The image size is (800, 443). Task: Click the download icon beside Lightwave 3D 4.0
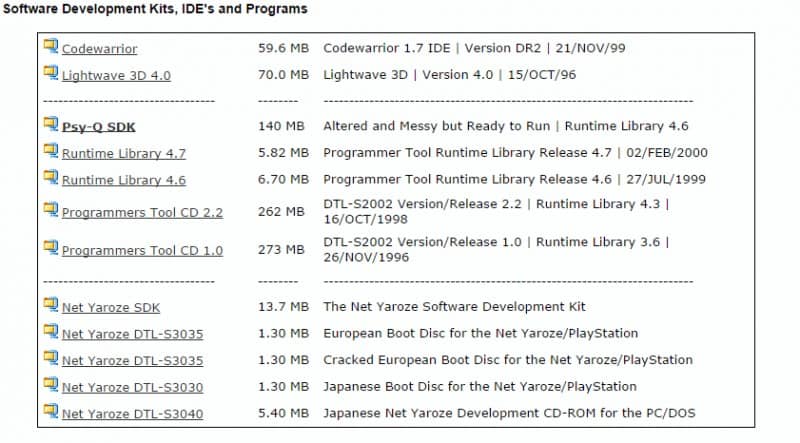tap(51, 72)
